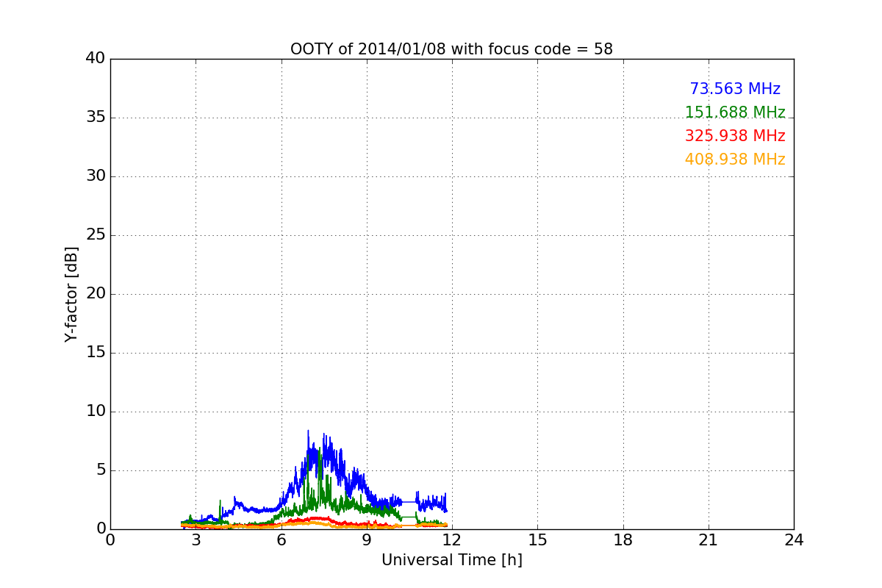Click the y-axis tick label 15
Viewport: 882px width, 588px height.
(96, 353)
